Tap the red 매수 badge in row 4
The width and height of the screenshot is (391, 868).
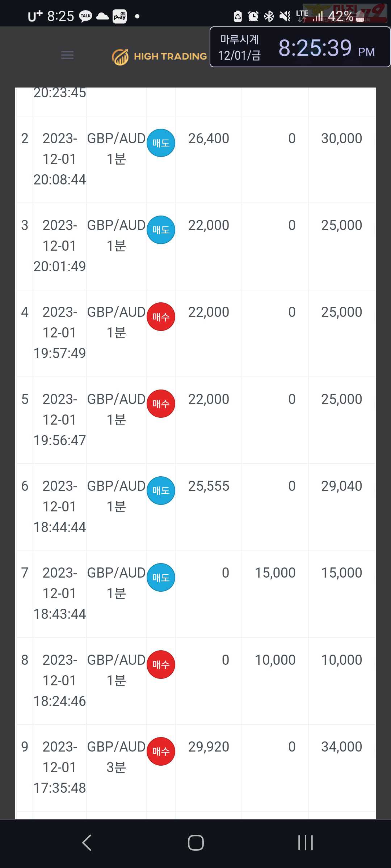click(161, 317)
